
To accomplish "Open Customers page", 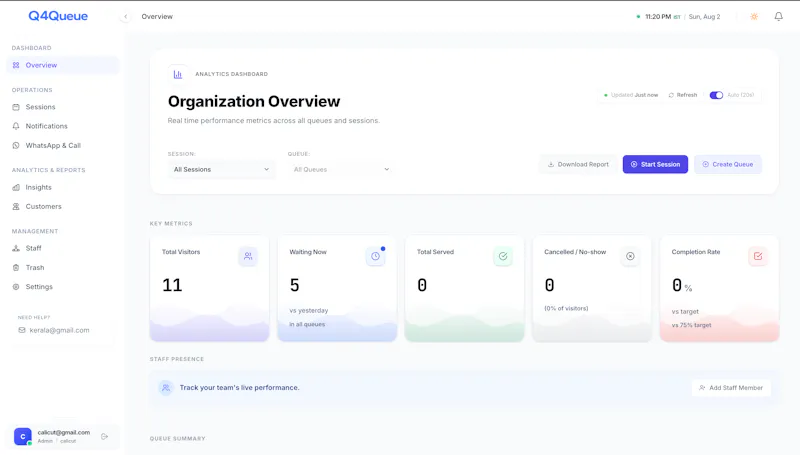I will pyautogui.click(x=63, y=207).
